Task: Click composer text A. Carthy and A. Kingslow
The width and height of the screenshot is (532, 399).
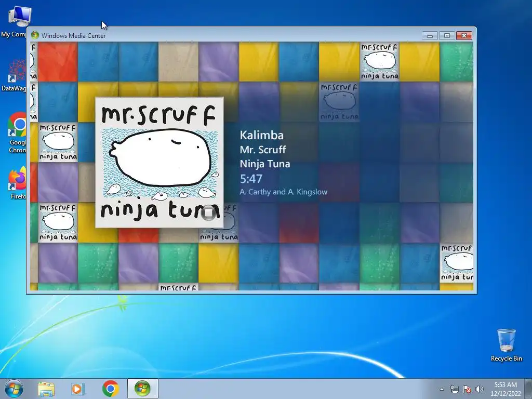Action: click(x=283, y=192)
